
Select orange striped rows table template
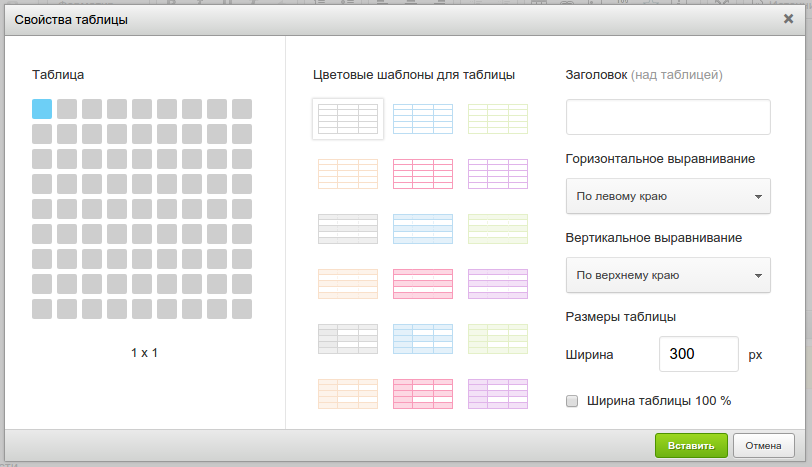[348, 284]
